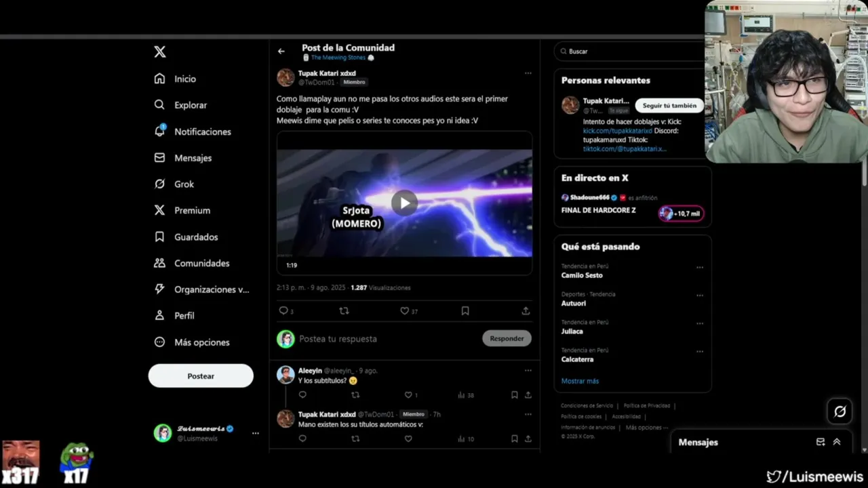Open account menu dots next to Luismeewis

pyautogui.click(x=256, y=433)
